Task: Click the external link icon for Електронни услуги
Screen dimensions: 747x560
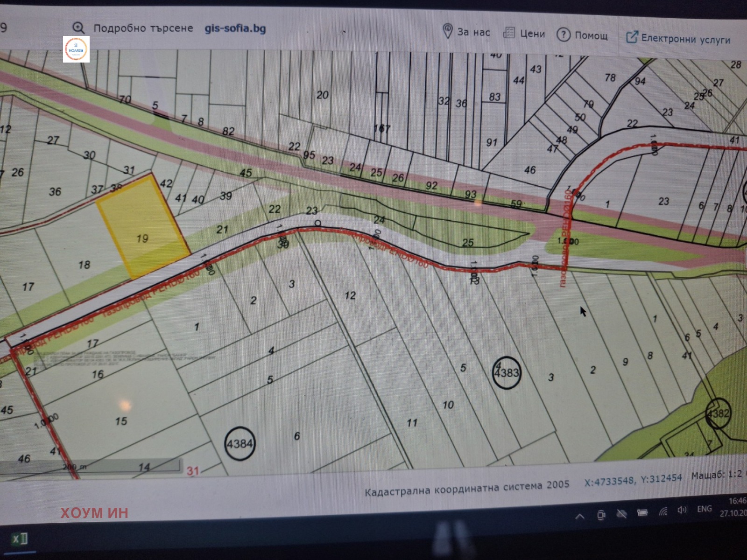Action: (x=631, y=37)
